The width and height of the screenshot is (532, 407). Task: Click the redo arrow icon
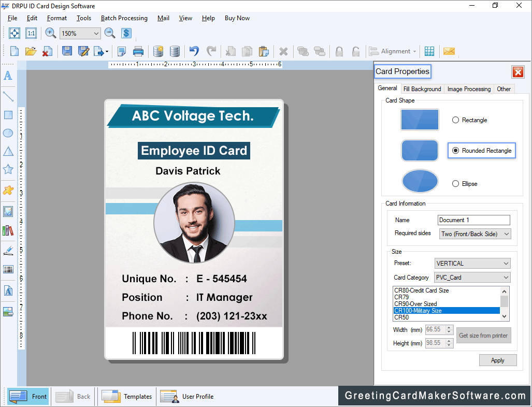pyautogui.click(x=211, y=51)
